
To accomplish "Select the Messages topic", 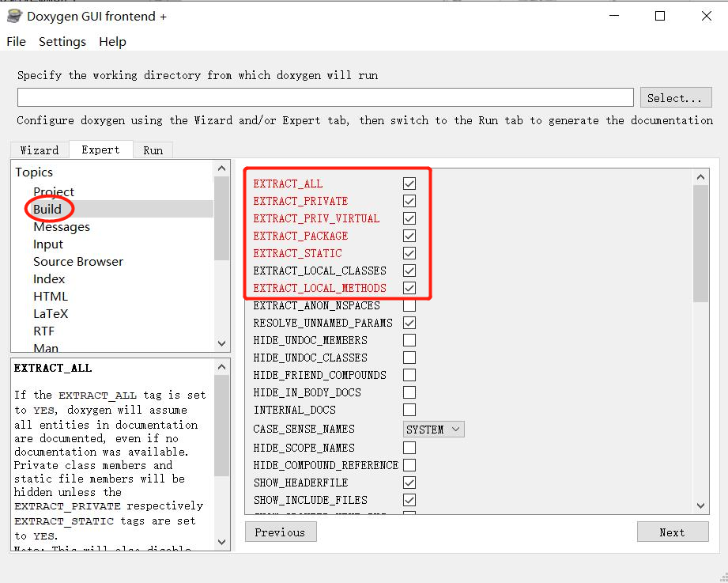I will pos(62,227).
